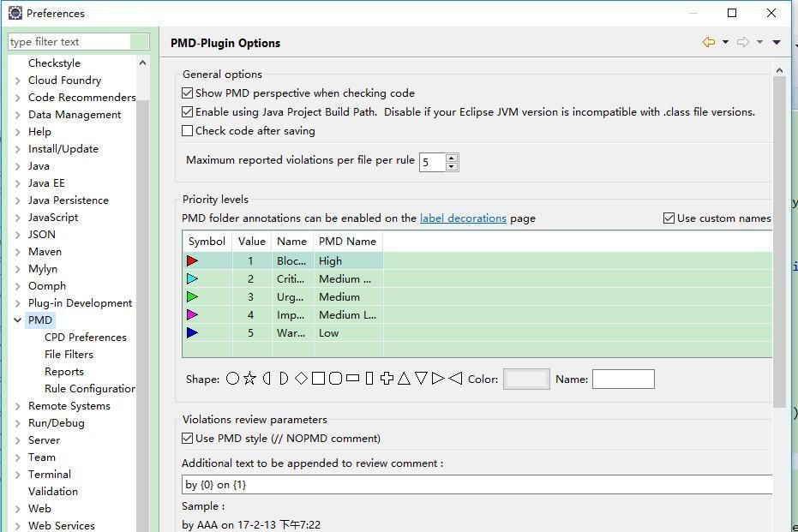Edit additional review comment text field
This screenshot has height=532, width=798.
pyautogui.click(x=477, y=485)
